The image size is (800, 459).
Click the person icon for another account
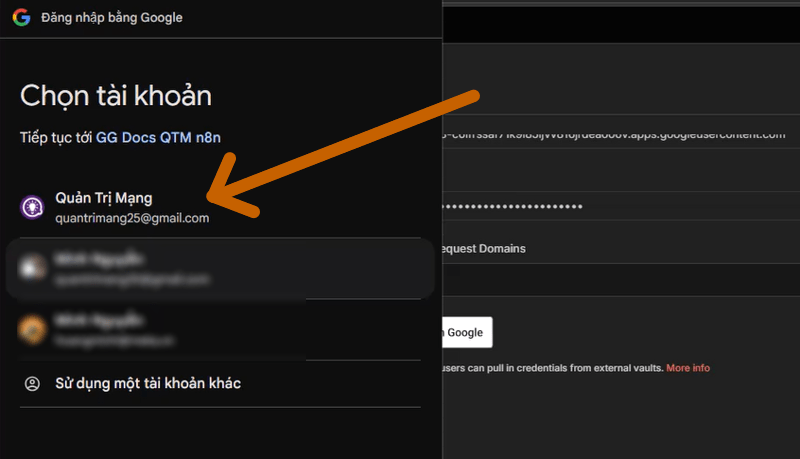32,384
